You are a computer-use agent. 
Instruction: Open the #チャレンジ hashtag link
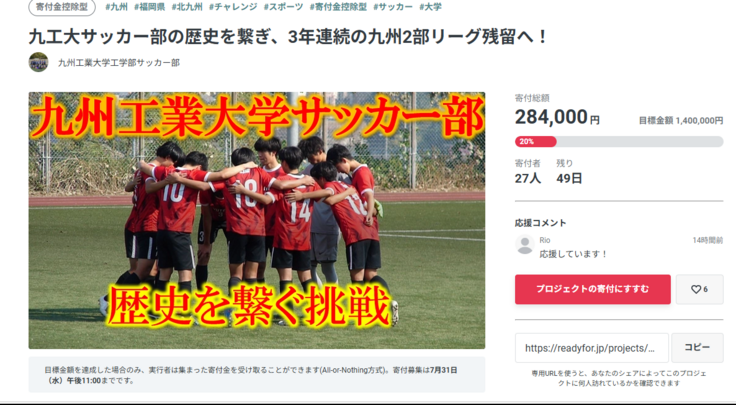click(x=233, y=7)
